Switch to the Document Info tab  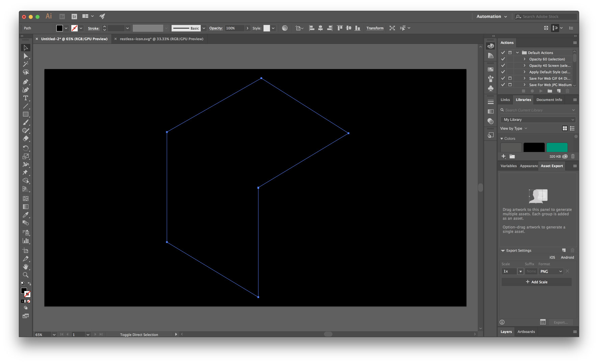click(549, 100)
